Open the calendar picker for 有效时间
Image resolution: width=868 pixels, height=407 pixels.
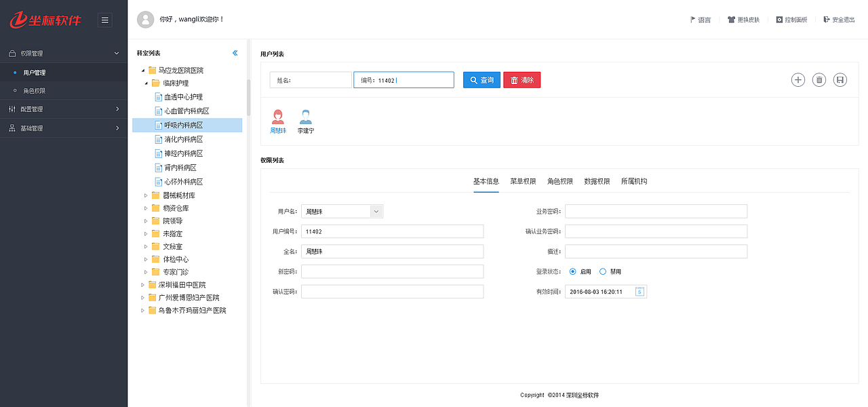[x=639, y=292]
